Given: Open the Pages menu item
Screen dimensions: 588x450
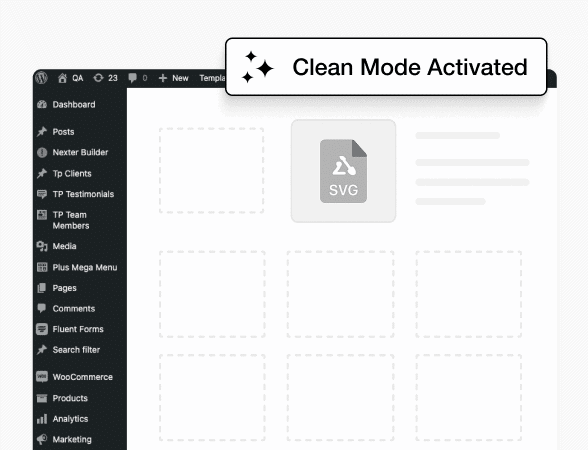Looking at the screenshot, I should 64,288.
